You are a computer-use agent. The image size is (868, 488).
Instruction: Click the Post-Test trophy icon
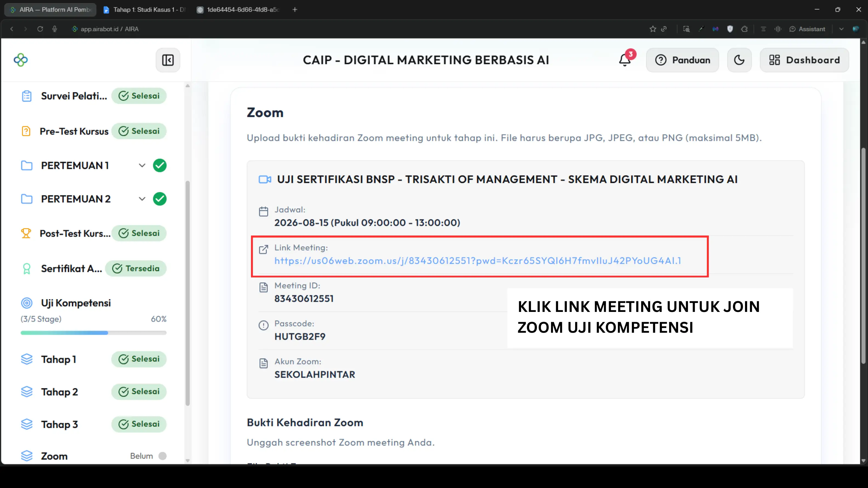[26, 233]
